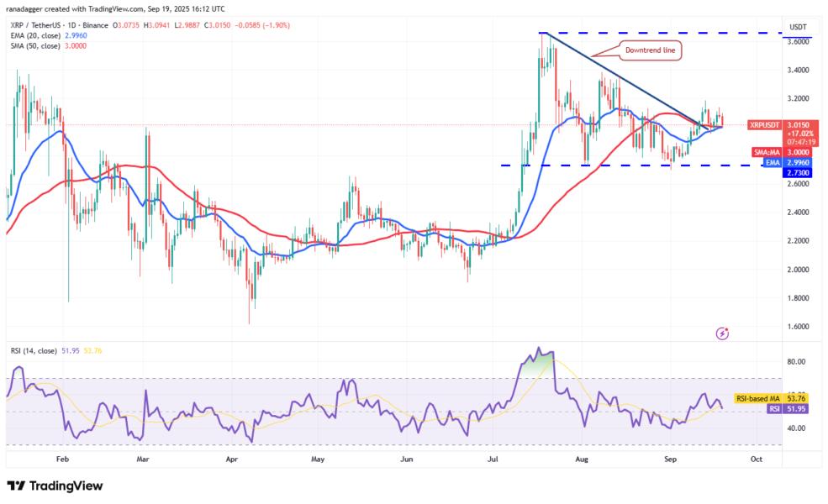Viewport: 828px width, 504px height.
Task: Select the Downtrend line callout label
Action: click(650, 51)
